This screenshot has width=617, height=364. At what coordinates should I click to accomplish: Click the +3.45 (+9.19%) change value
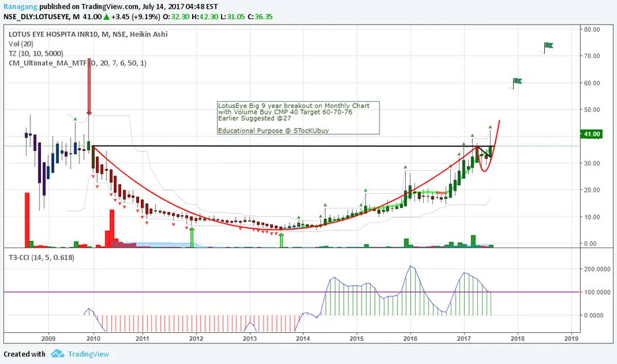point(135,17)
